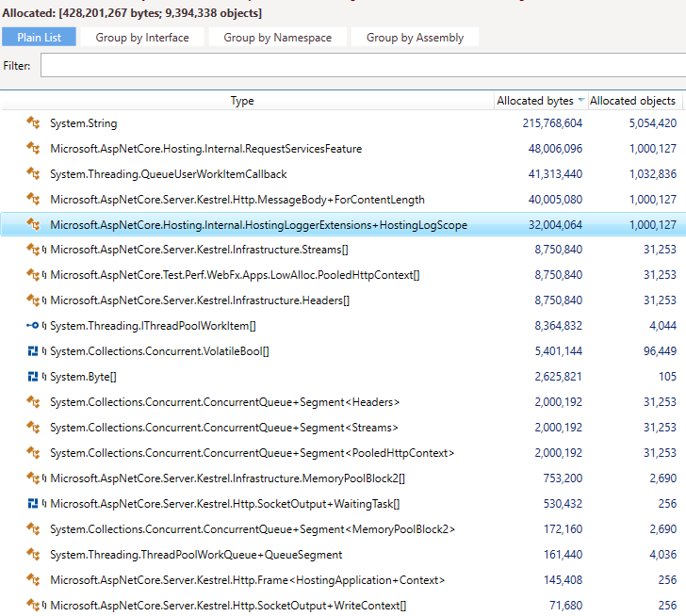Click the array class icon for Infrastructure.Headers[]
The width and height of the screenshot is (686, 616).
pyautogui.click(x=33, y=300)
